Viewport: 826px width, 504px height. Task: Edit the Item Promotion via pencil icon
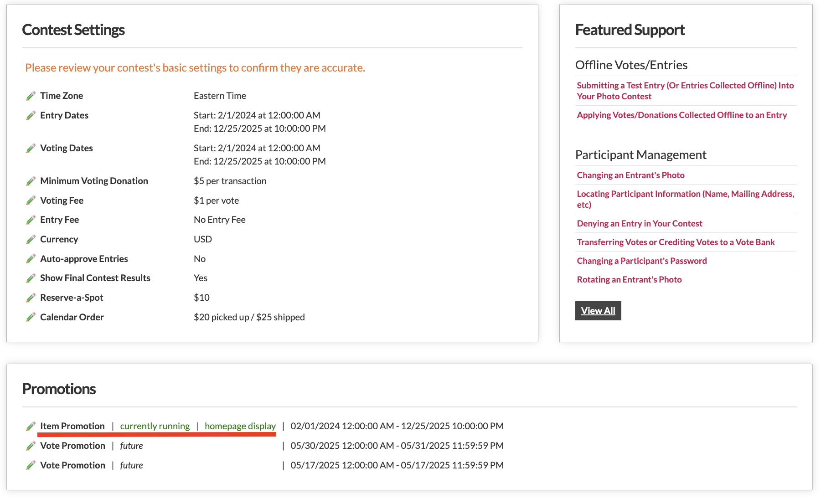pyautogui.click(x=31, y=426)
